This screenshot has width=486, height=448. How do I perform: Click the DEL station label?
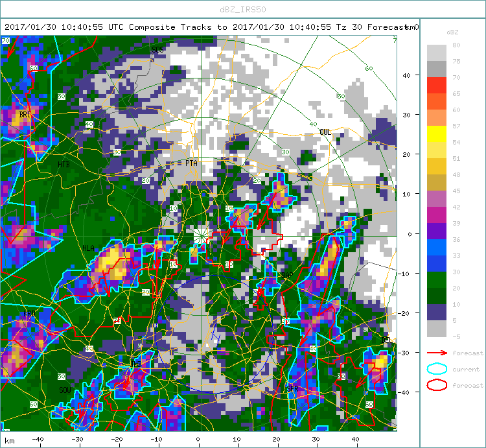click(386, 340)
